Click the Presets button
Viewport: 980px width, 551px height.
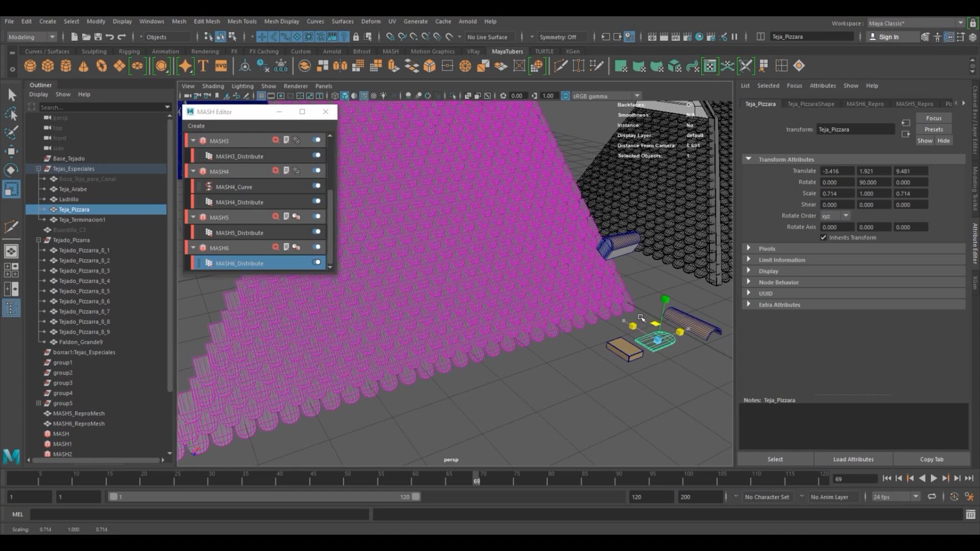tap(933, 130)
